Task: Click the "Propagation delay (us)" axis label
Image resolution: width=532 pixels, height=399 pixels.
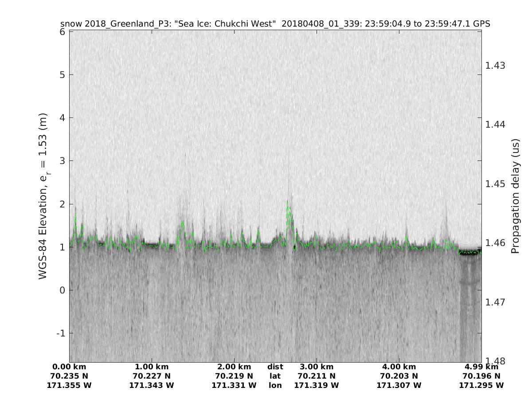Action: point(515,196)
